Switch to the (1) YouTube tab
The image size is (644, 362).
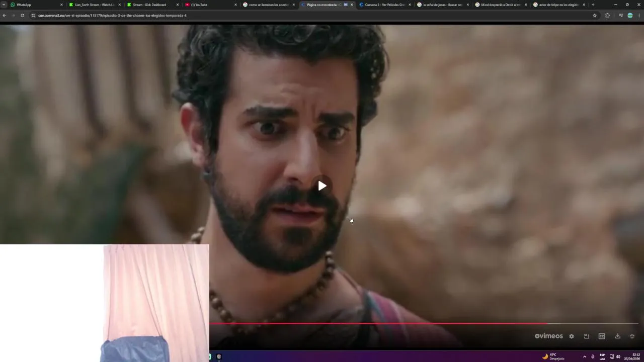pyautogui.click(x=210, y=5)
